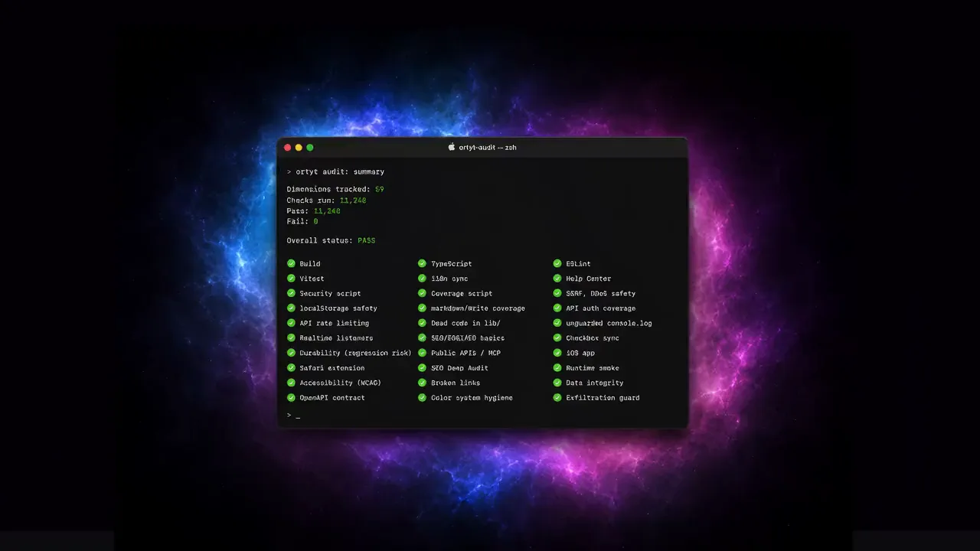
Task: Click the "Checkbox sync" text
Action: (593, 338)
